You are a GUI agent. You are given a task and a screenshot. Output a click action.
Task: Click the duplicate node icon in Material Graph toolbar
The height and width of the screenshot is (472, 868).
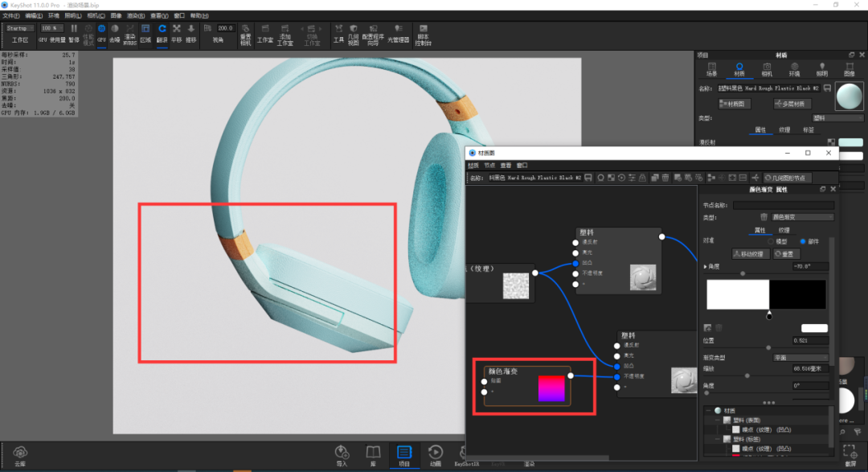pyautogui.click(x=654, y=178)
